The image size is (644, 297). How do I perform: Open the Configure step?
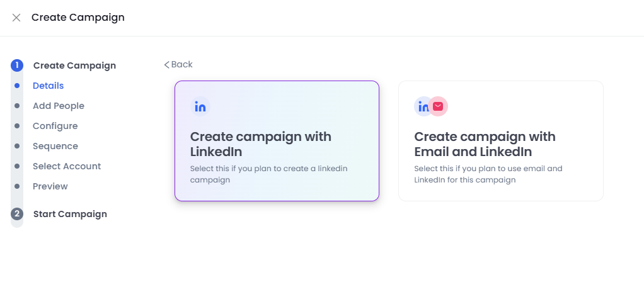[55, 126]
